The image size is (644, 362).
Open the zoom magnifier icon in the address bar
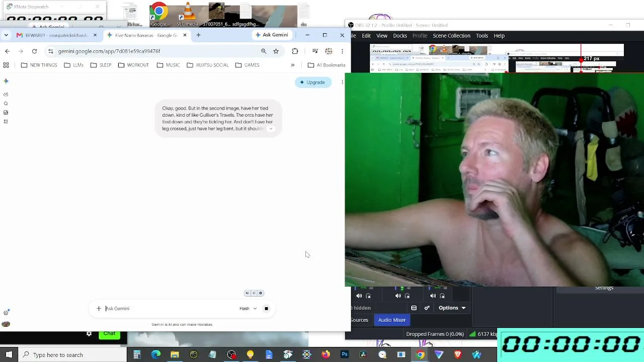[x=263, y=51]
